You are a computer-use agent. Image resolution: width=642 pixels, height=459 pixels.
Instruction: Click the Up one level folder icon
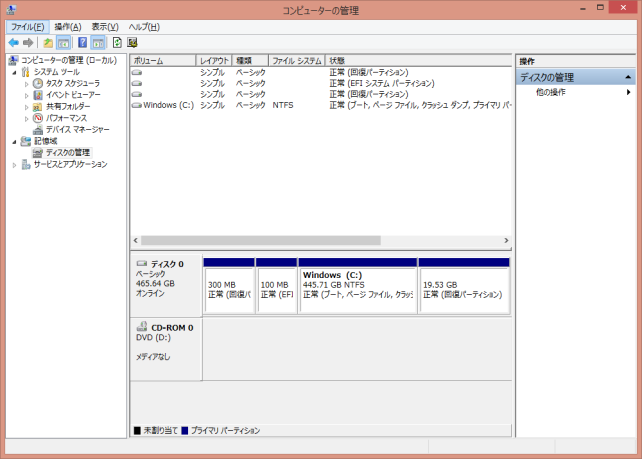pyautogui.click(x=47, y=43)
